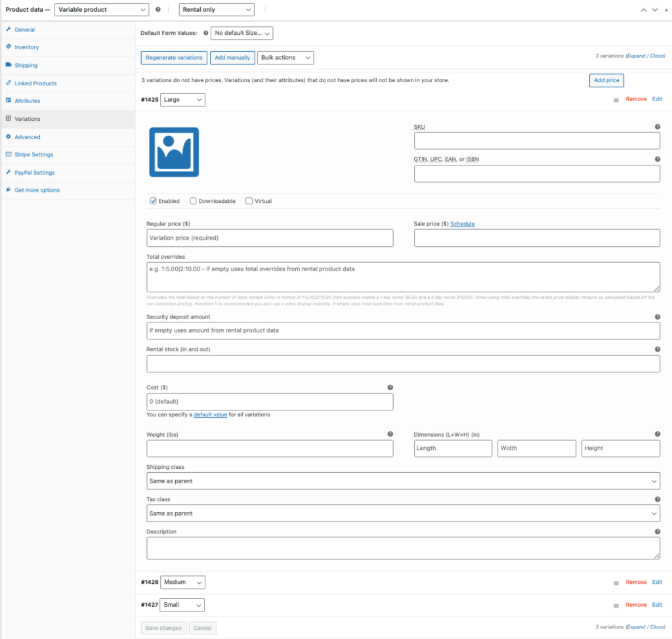Open the Bulk actions dropdown
The width and height of the screenshot is (672, 639).
click(x=285, y=58)
